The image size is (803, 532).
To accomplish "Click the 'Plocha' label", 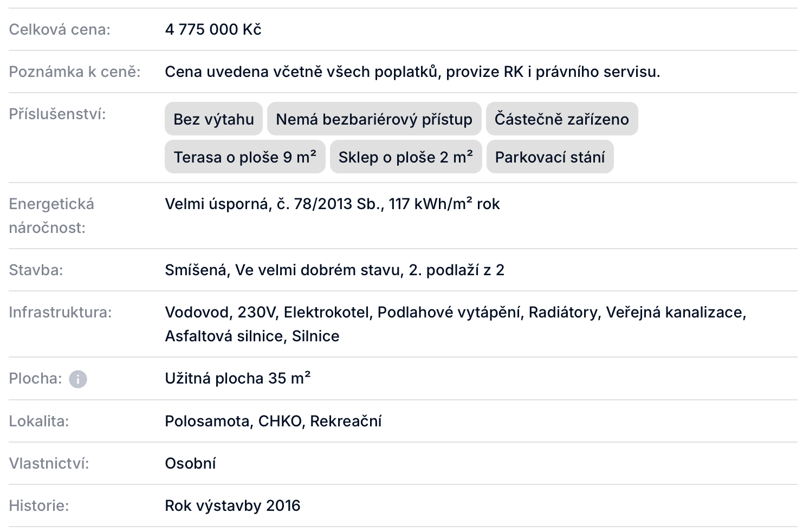I will click(36, 378).
